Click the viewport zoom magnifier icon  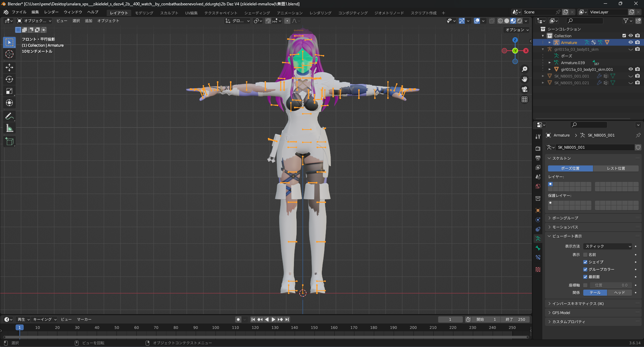coord(525,69)
